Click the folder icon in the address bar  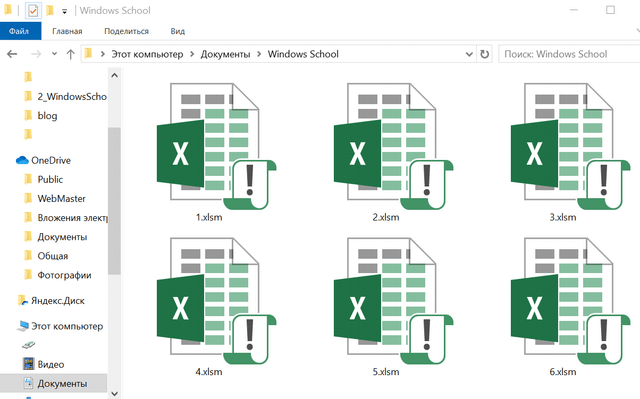point(89,53)
